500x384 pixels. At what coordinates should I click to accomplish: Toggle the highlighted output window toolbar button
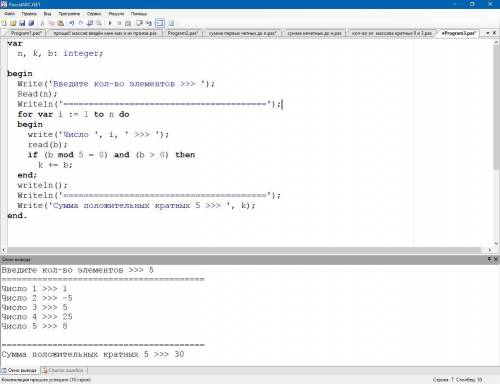(160, 23)
